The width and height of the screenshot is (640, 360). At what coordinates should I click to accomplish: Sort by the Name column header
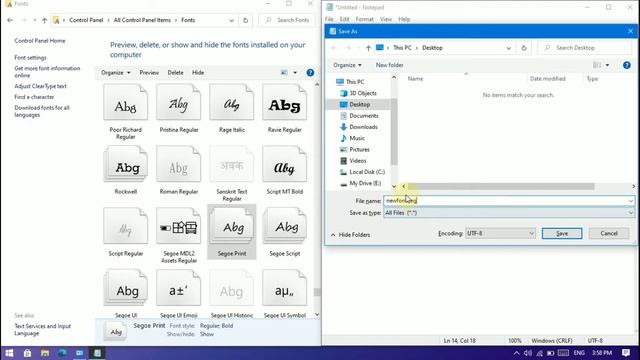click(x=416, y=79)
